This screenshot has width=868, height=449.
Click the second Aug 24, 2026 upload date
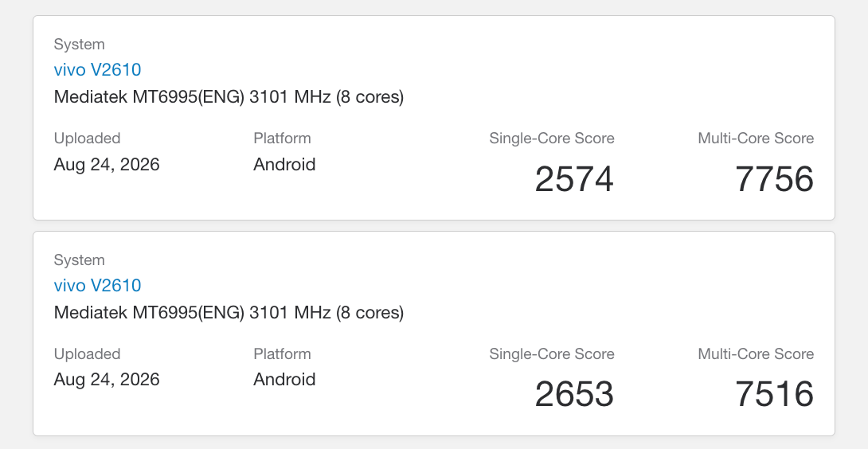(107, 380)
